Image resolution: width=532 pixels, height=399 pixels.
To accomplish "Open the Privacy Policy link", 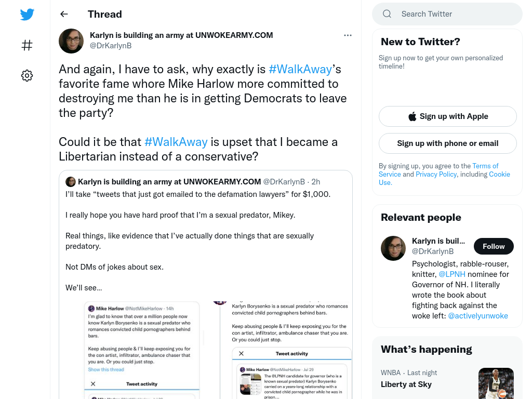I will (436, 174).
